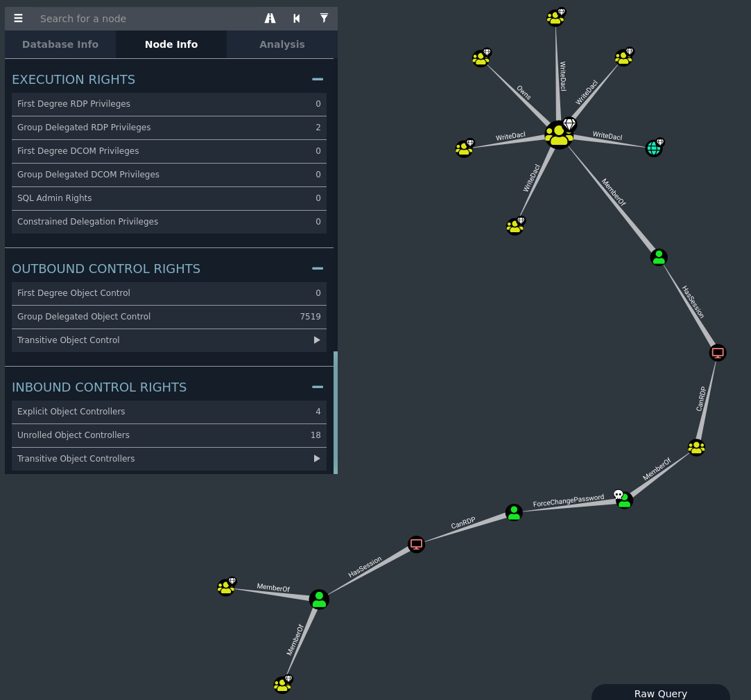Open Group Delegated Object Control results
This screenshot has width=751, height=700.
(x=169, y=317)
